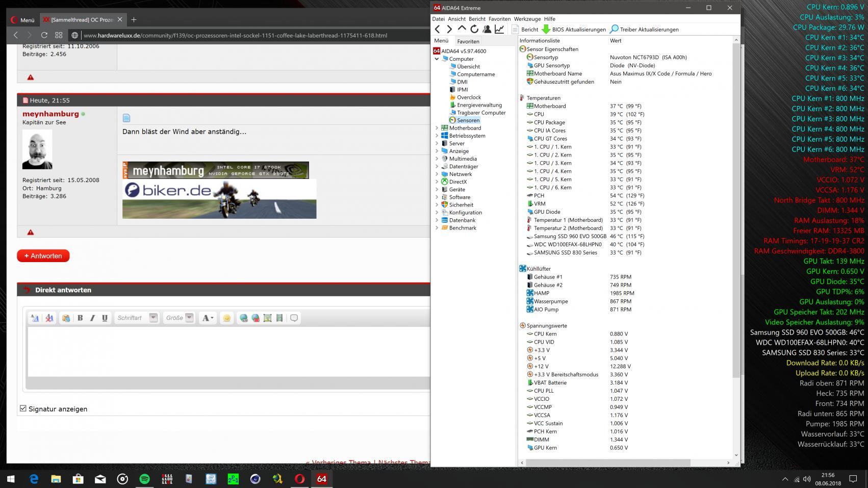Toggle underline formatting in reply editor
Image resolution: width=868 pixels, height=488 pixels.
tap(105, 318)
